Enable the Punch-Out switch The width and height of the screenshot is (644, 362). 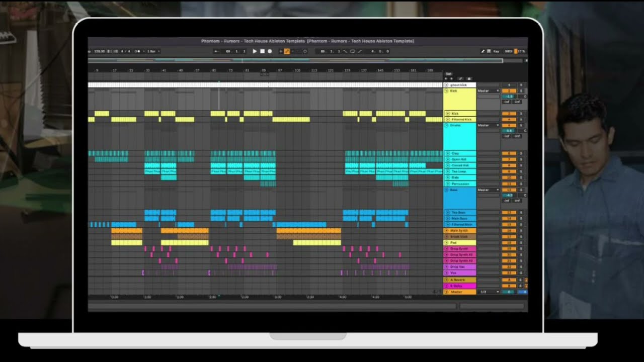[x=360, y=51]
